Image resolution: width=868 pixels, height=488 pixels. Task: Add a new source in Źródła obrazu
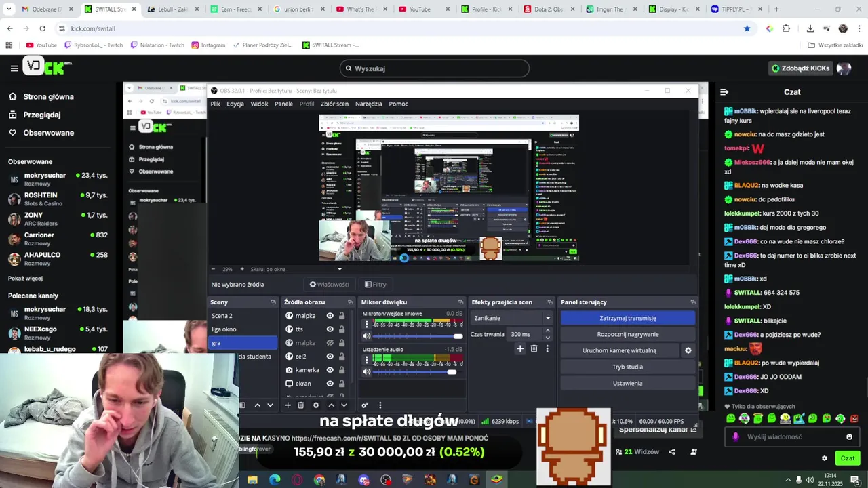click(x=288, y=405)
